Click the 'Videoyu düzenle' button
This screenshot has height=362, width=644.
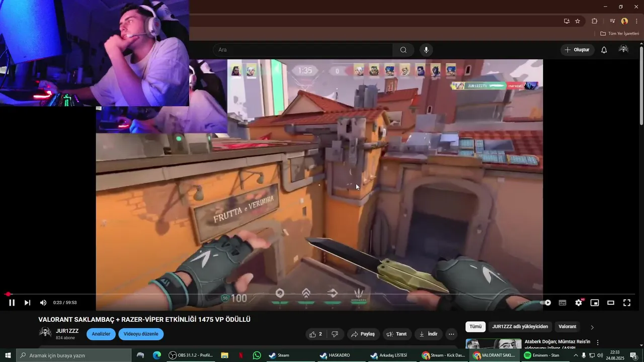coord(141,334)
